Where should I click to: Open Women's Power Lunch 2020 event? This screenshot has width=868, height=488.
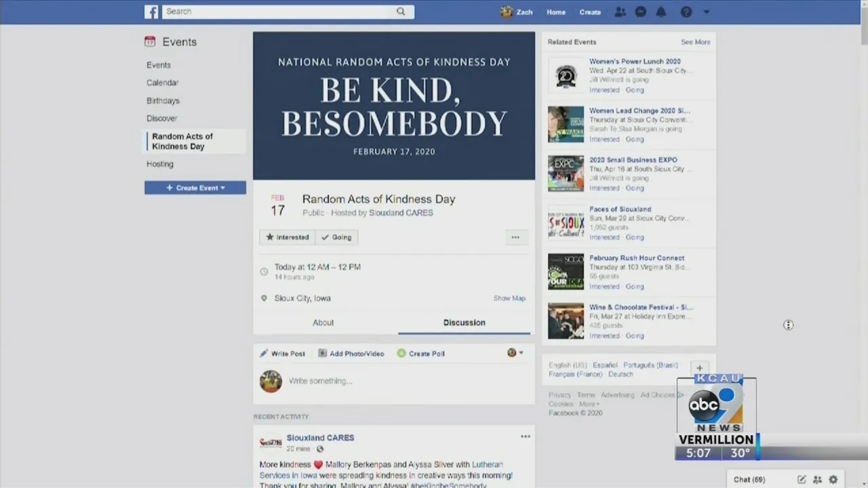[635, 62]
